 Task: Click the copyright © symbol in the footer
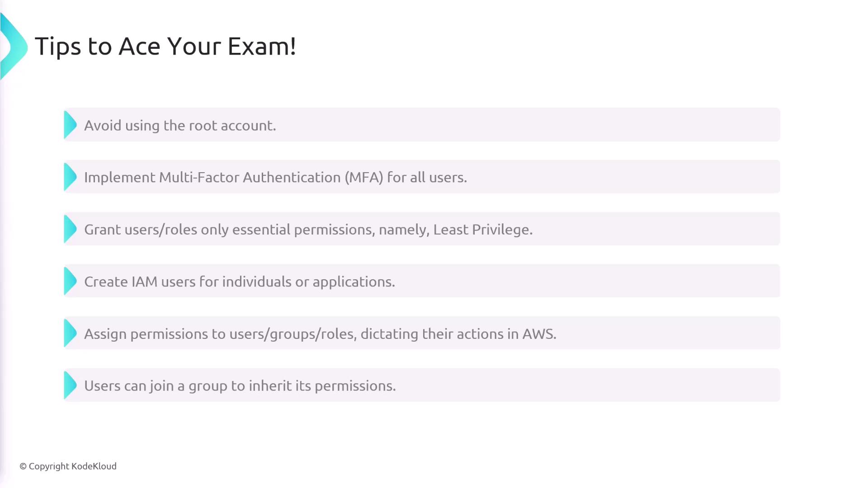tap(23, 466)
